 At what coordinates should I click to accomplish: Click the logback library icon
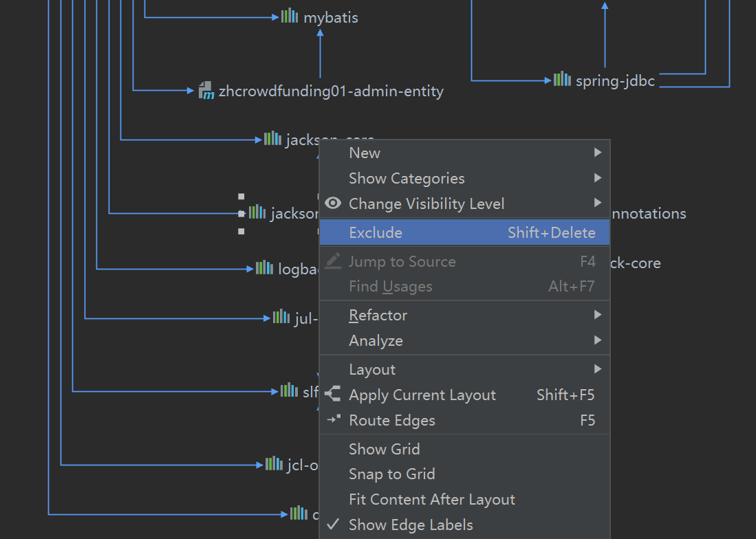point(264,268)
